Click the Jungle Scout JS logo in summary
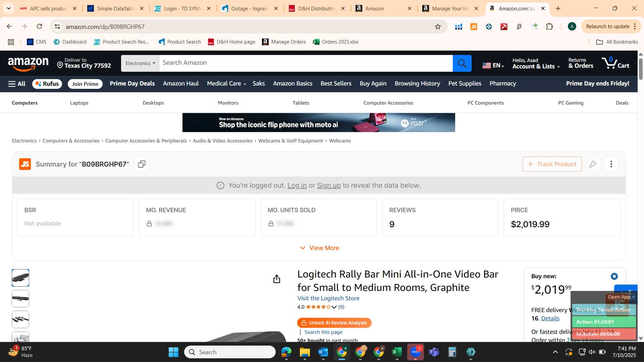The image size is (644, 362). coord(25,164)
